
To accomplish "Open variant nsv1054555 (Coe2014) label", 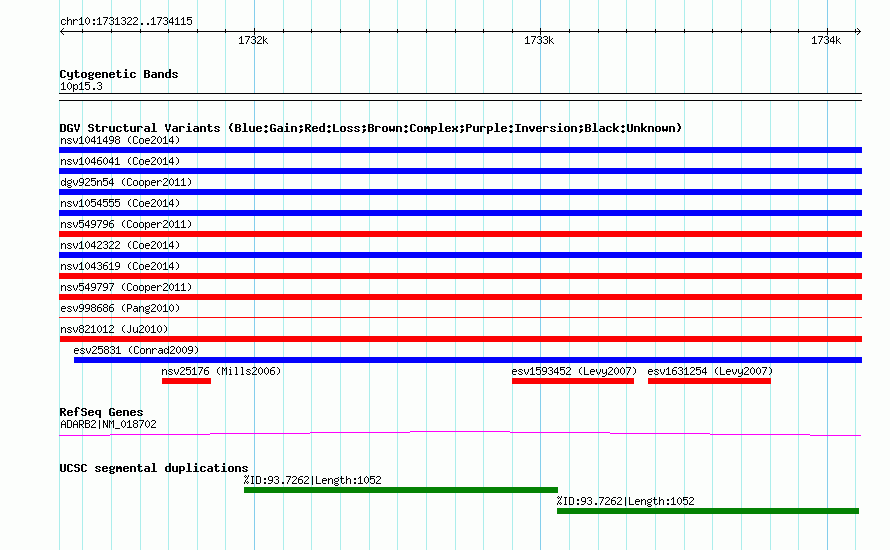I will tap(120, 203).
